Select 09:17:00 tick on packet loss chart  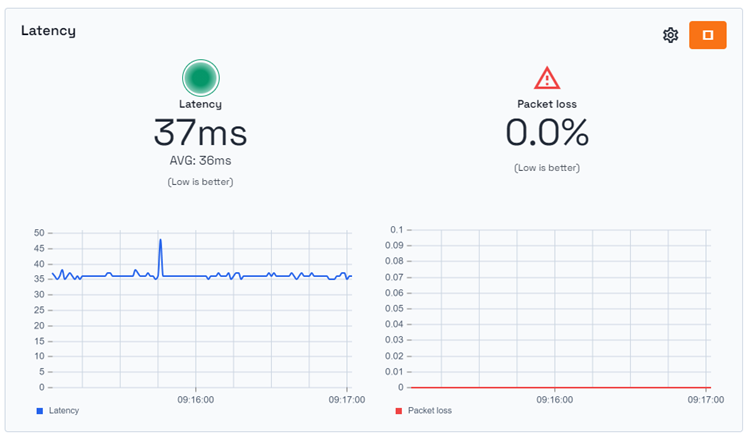click(706, 400)
